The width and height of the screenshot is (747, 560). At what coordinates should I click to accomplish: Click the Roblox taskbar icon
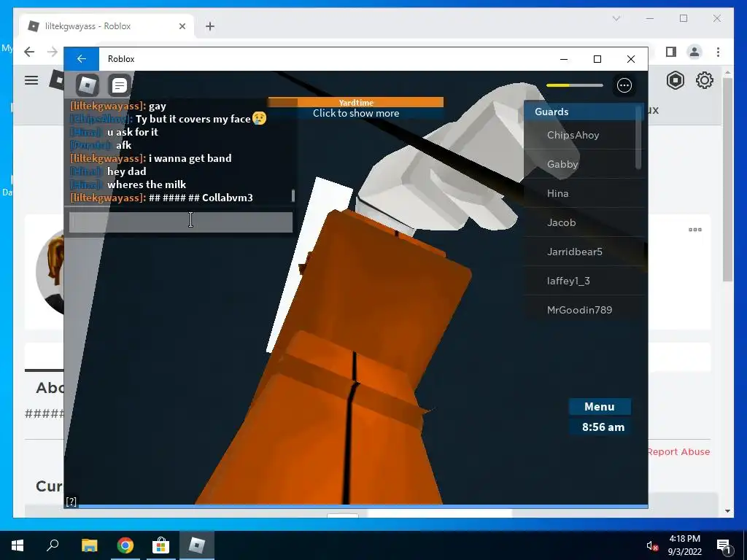pyautogui.click(x=197, y=545)
